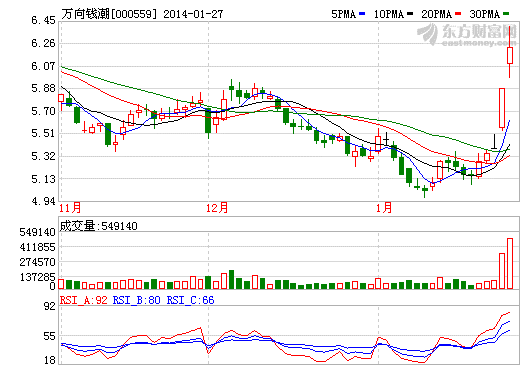Click the 6.45 price axis label
Screen dimensions: 520x365
(x=43, y=21)
